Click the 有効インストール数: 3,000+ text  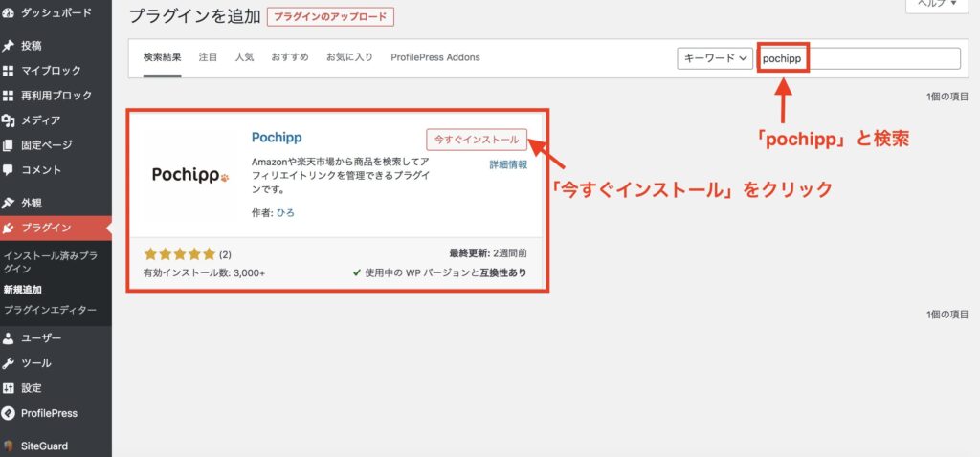coord(205,272)
